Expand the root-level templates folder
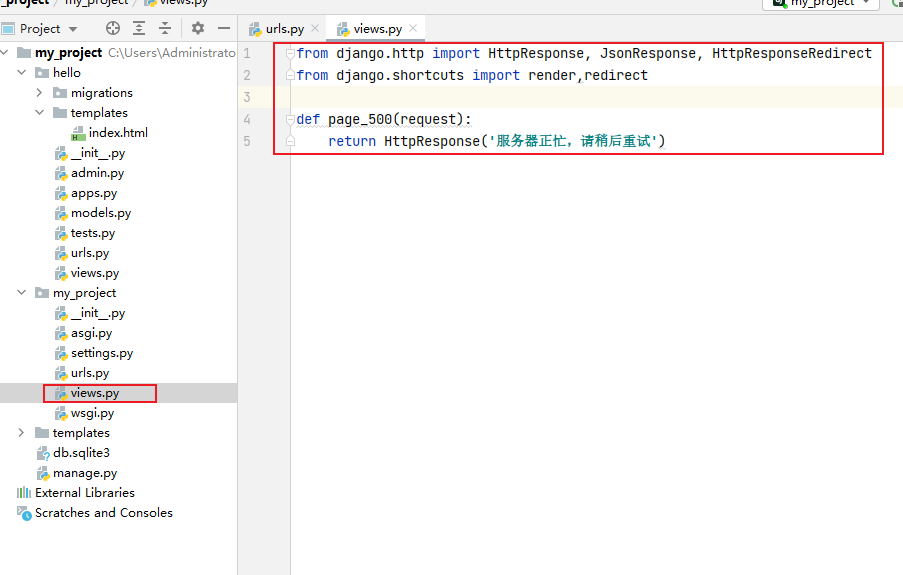This screenshot has height=575, width=903. tap(21, 433)
